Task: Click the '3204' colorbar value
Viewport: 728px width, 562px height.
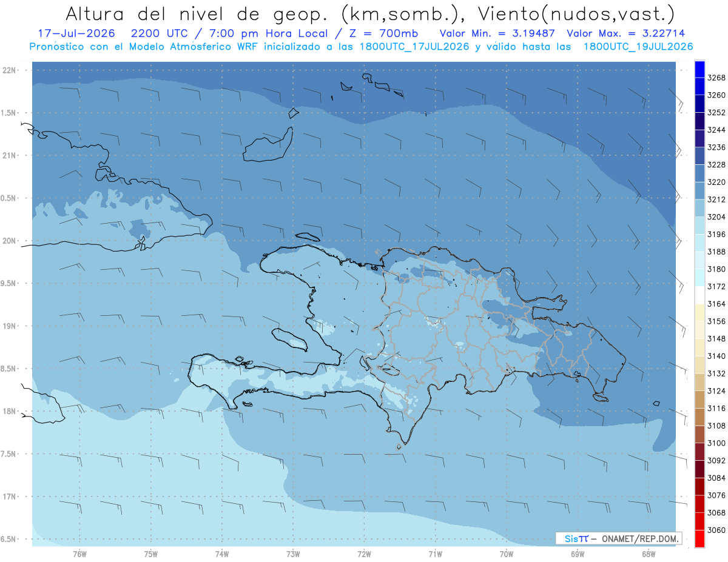Action: [716, 217]
